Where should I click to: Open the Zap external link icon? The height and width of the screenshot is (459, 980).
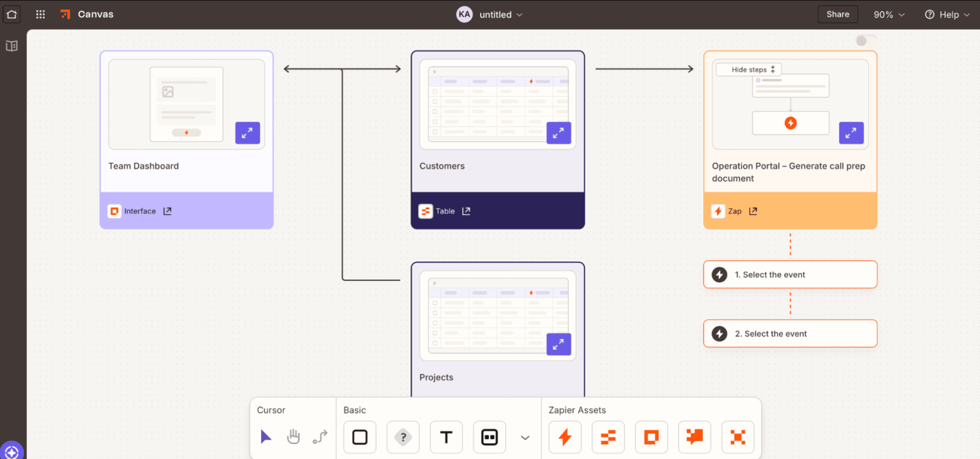click(753, 211)
